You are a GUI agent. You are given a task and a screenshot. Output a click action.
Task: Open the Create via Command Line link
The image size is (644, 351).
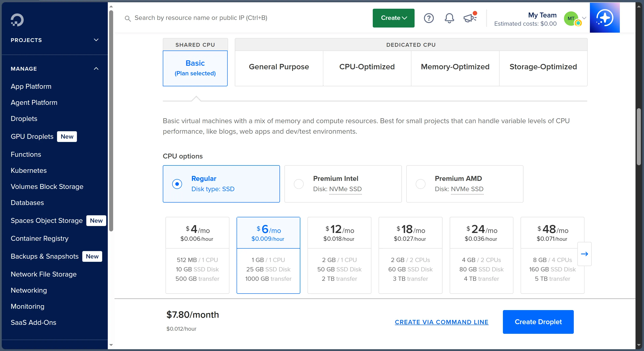pos(441,322)
